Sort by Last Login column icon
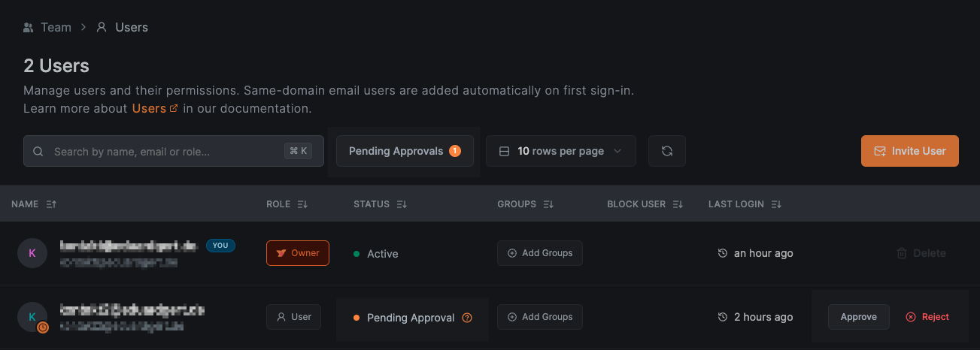This screenshot has height=350, width=980. click(776, 204)
